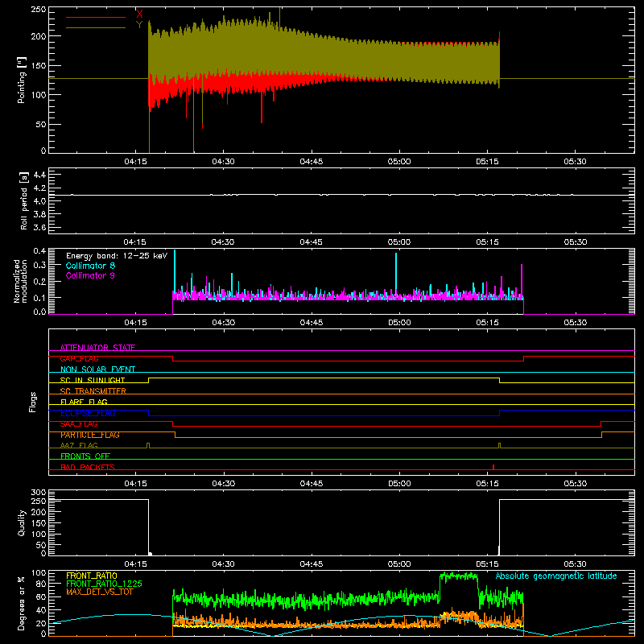Select 'Energy band: 12-25 keV' annotation

point(117,256)
